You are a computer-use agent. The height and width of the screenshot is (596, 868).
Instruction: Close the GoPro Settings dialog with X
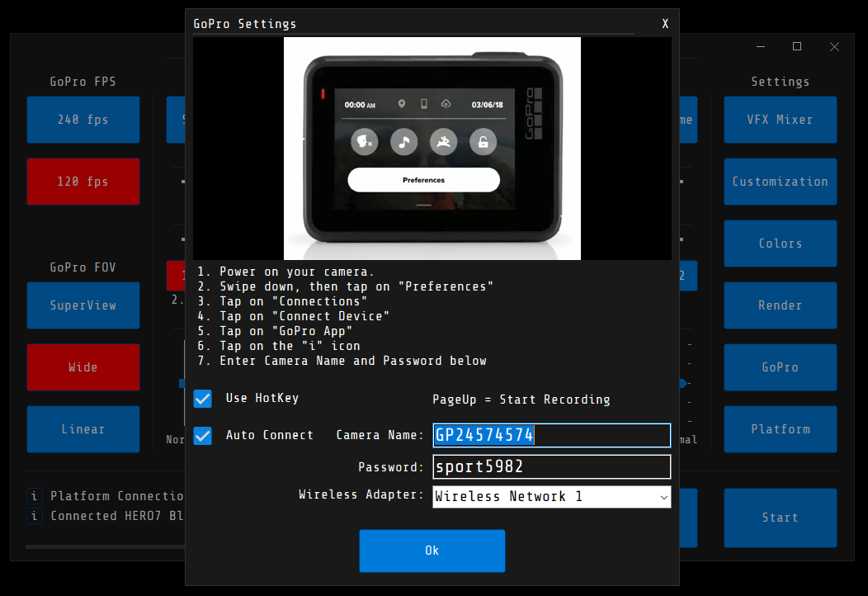665,24
